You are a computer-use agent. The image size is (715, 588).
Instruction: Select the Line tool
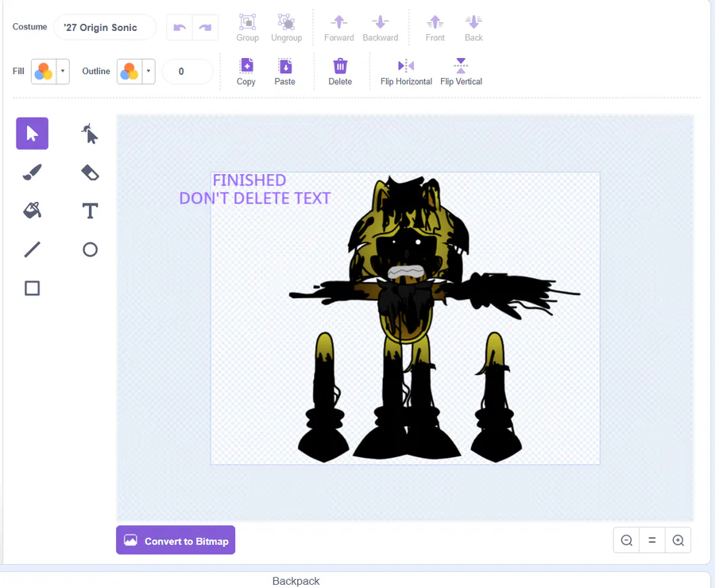(x=32, y=250)
